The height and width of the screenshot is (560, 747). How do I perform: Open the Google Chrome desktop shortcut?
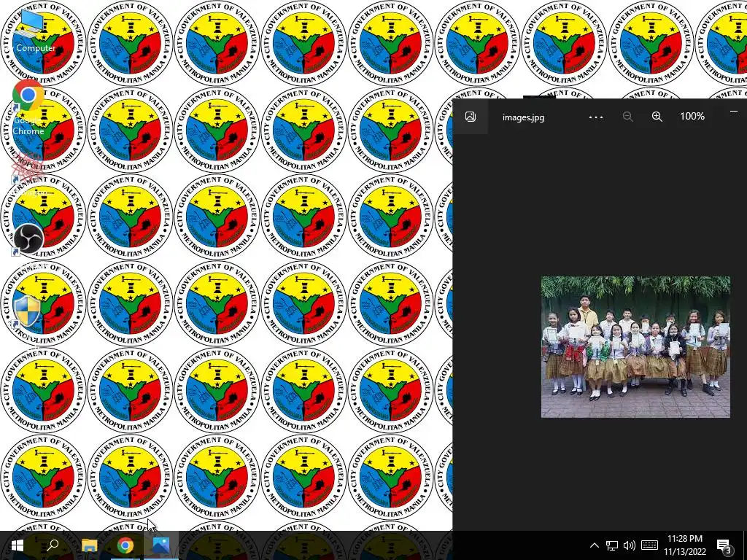click(28, 106)
